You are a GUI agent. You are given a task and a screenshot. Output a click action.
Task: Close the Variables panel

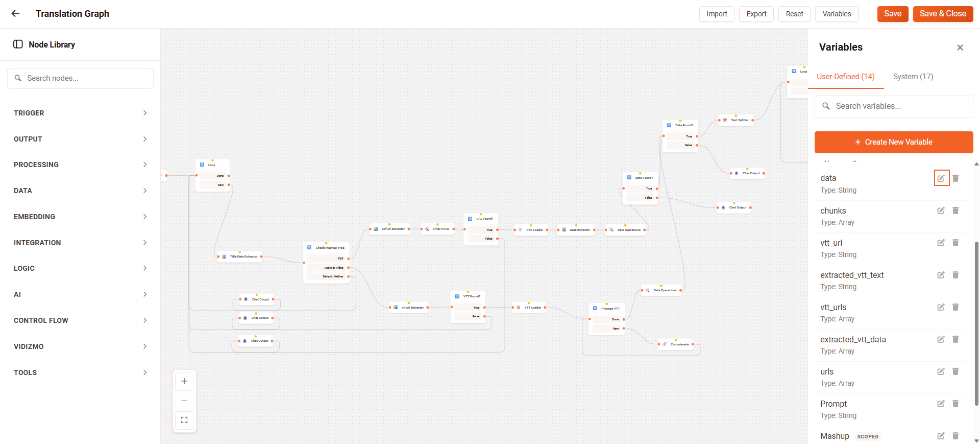click(960, 48)
